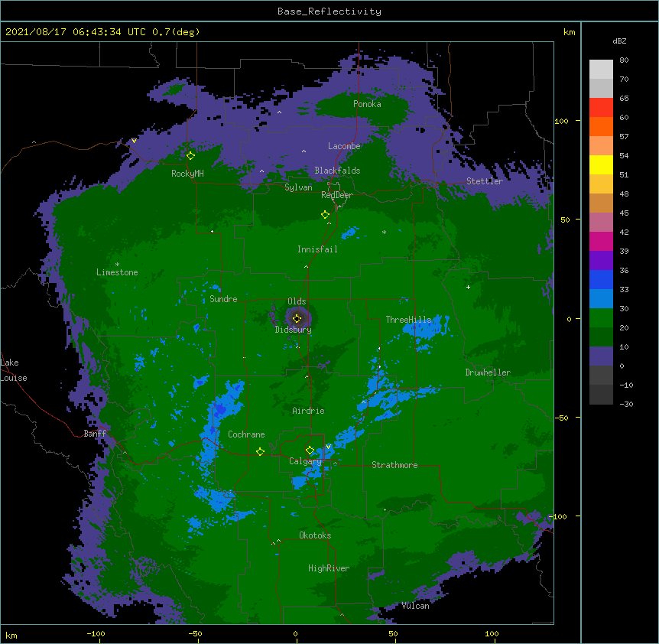
Task: Click the Airdrie city label
Action: pyautogui.click(x=309, y=411)
